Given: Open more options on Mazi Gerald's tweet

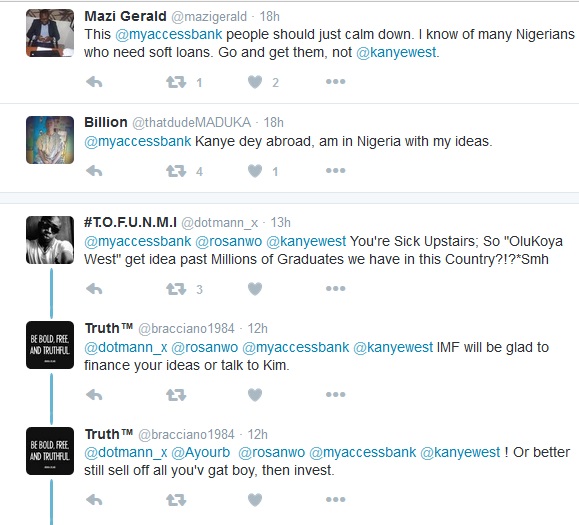Looking at the screenshot, I should coord(335,82).
